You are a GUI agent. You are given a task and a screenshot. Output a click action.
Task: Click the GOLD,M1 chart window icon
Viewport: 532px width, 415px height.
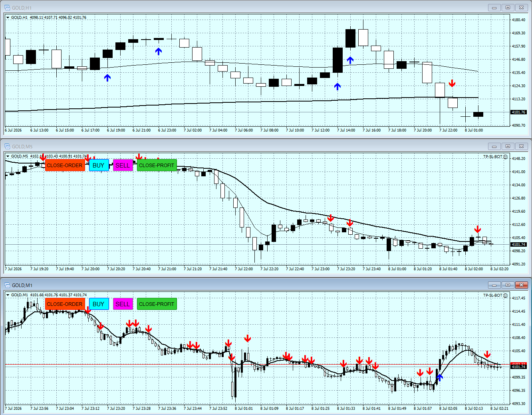point(7,285)
